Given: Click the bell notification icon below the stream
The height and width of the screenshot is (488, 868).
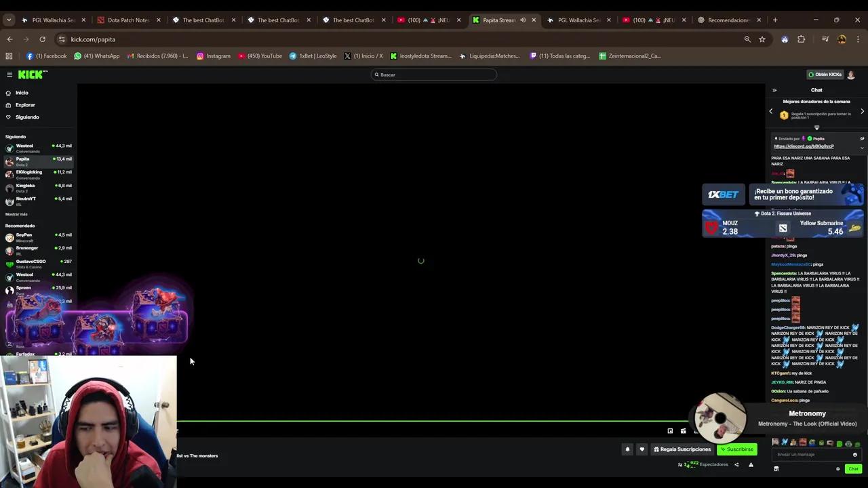Looking at the screenshot, I should pos(627,449).
